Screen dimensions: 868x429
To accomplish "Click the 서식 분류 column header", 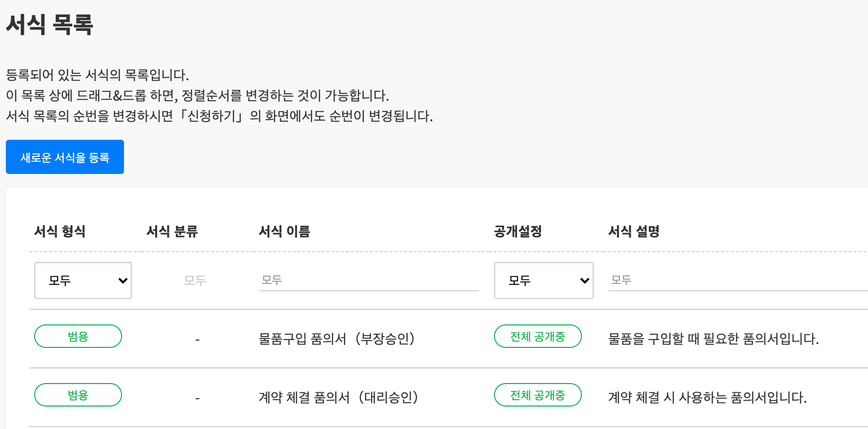I will (x=172, y=231).
